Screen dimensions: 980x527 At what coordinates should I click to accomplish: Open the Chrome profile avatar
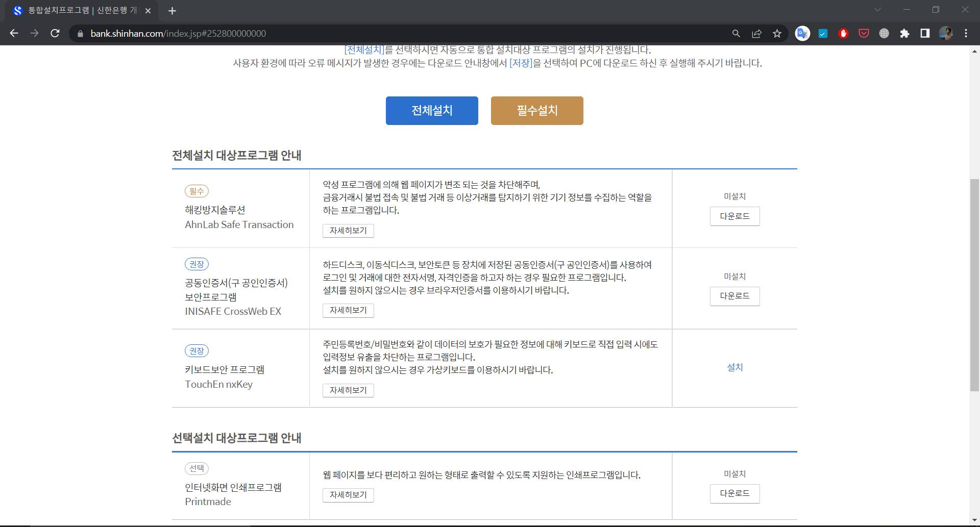[946, 34]
